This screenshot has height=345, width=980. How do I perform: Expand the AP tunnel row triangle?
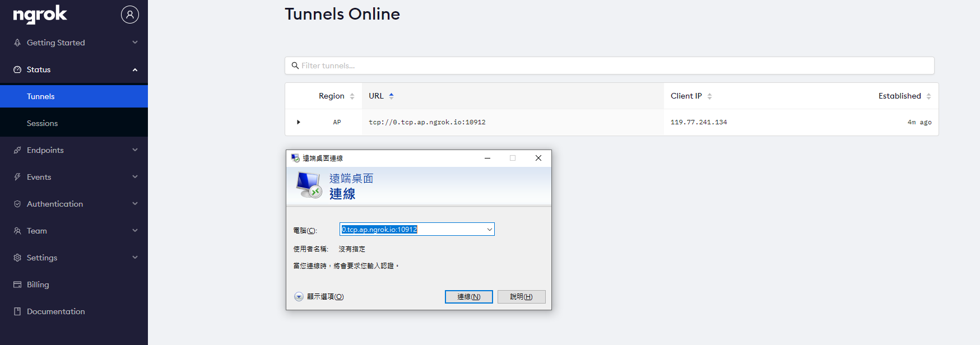click(298, 122)
